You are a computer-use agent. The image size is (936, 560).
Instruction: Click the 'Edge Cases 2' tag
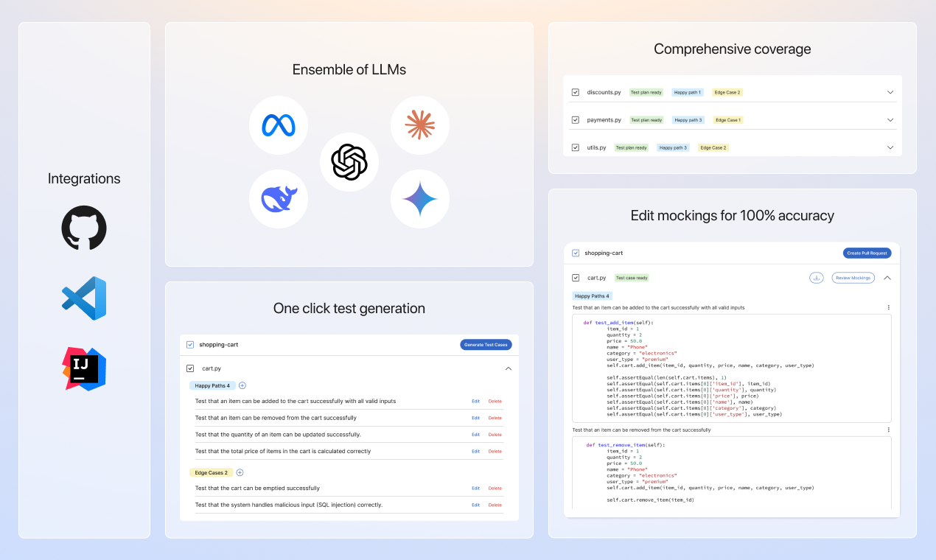pos(212,472)
